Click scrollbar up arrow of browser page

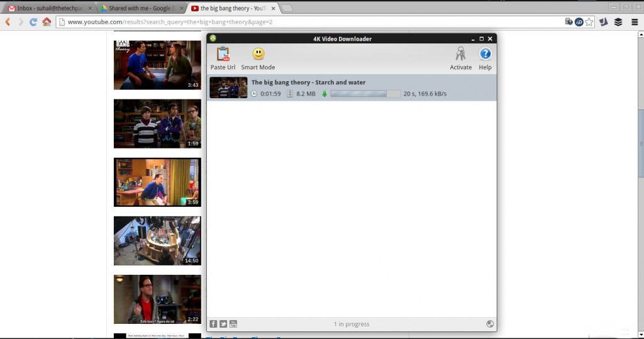pyautogui.click(x=641, y=35)
